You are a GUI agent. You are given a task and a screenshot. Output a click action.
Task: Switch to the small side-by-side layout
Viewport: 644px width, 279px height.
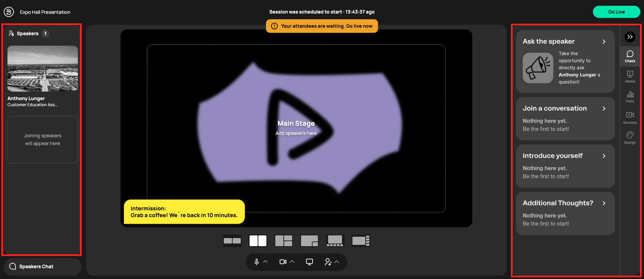click(x=232, y=241)
